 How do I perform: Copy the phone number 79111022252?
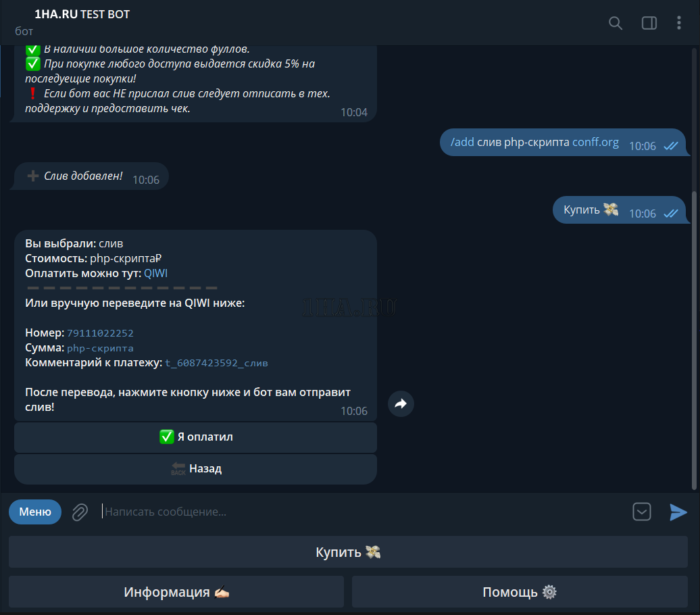point(100,333)
